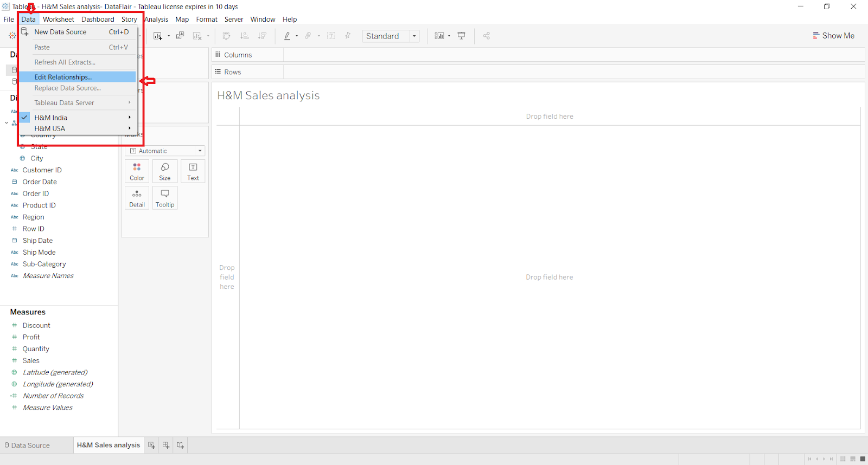
Task: Sort ascending using the toolbar icon
Action: (x=245, y=36)
